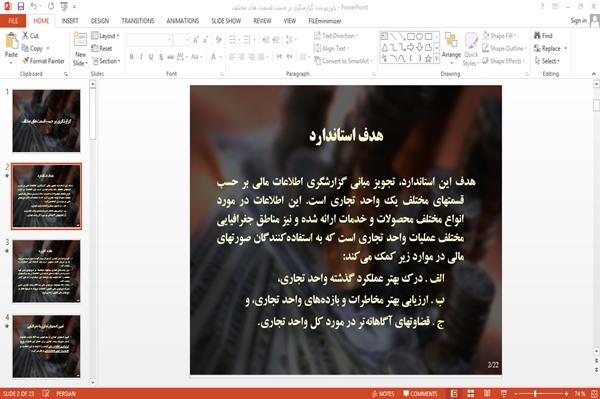
Task: Click the PERSIAN language indicator
Action: tap(66, 393)
